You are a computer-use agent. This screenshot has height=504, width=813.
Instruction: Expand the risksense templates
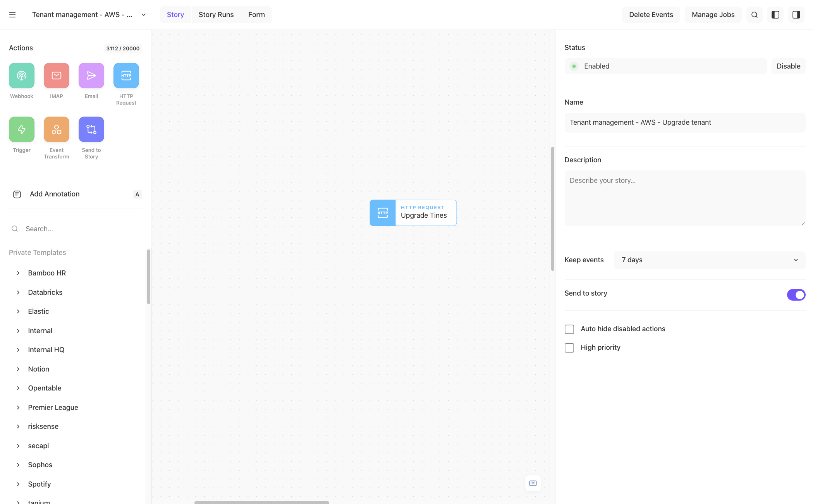click(x=18, y=427)
